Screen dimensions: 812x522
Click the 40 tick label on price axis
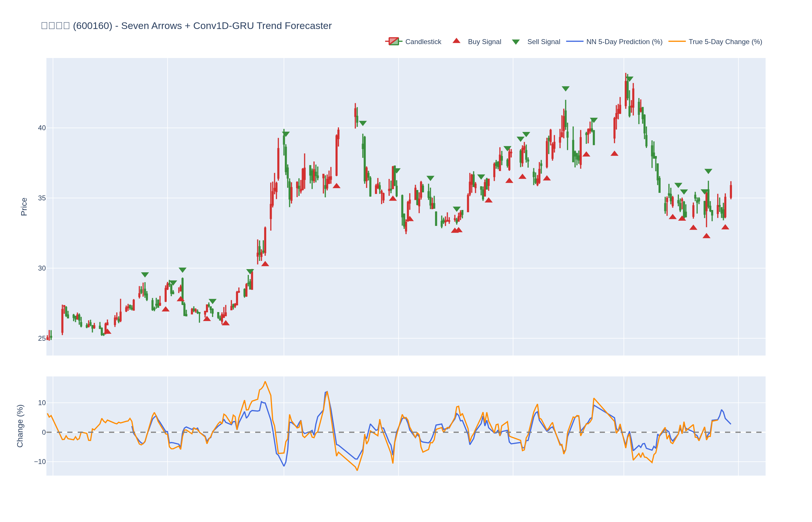[x=42, y=128]
